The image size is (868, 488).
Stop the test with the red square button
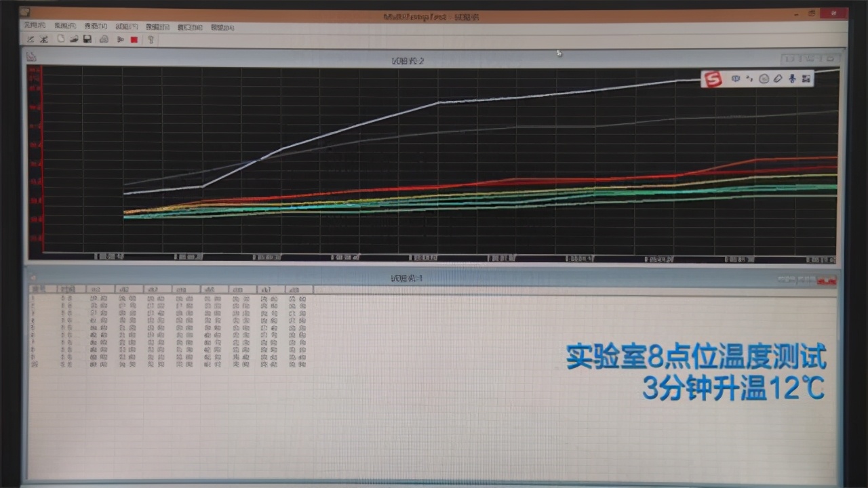pos(134,39)
